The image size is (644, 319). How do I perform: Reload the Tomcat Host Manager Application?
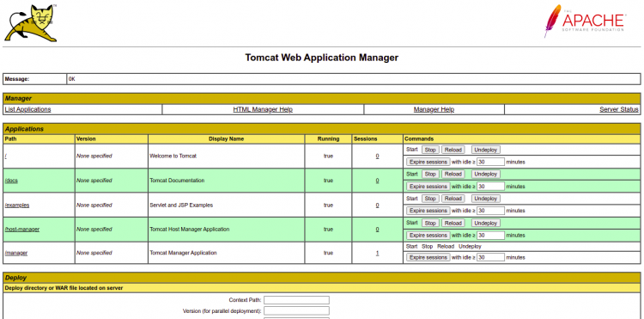453,224
